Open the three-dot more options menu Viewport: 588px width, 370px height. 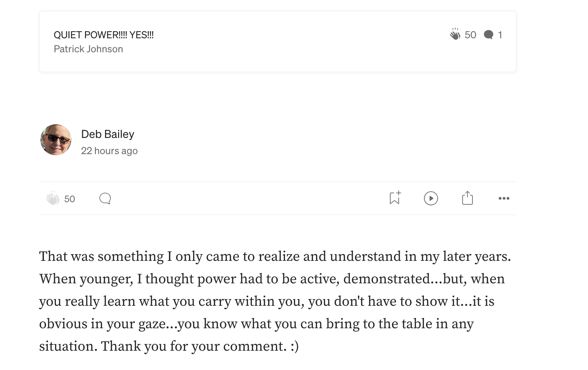(504, 198)
